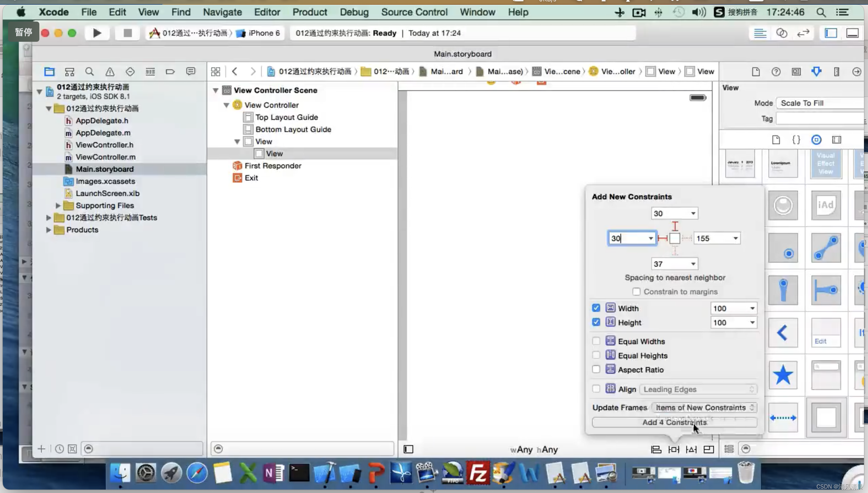Click the Add 4 Constraints button
The width and height of the screenshot is (868, 493).
[x=674, y=422]
